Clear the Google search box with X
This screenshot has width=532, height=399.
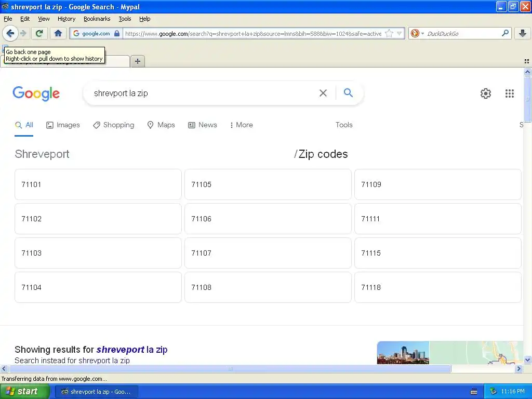(323, 93)
